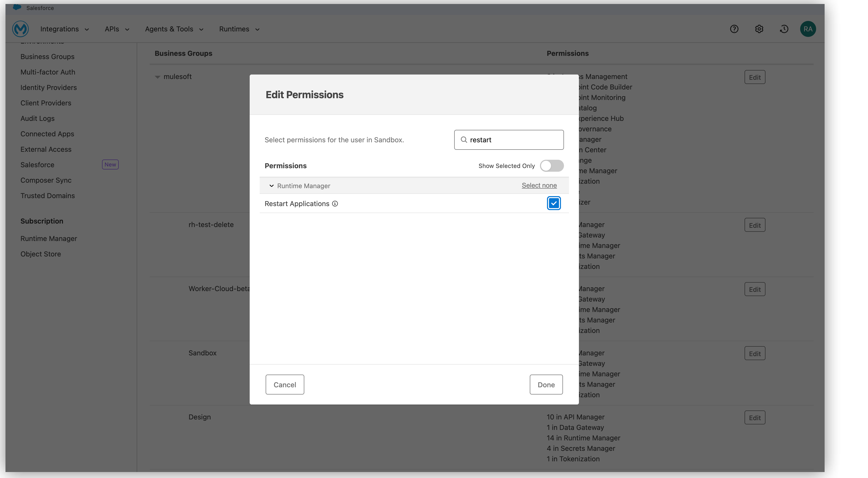Open the info icon next to Restart Applications
This screenshot has width=868, height=478.
click(335, 204)
